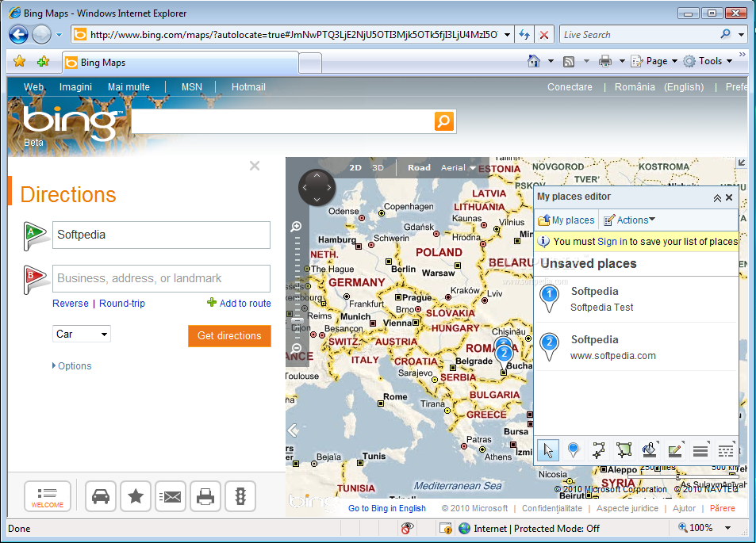The width and height of the screenshot is (756, 543).
Task: Close the Directions panel with X
Action: [255, 166]
